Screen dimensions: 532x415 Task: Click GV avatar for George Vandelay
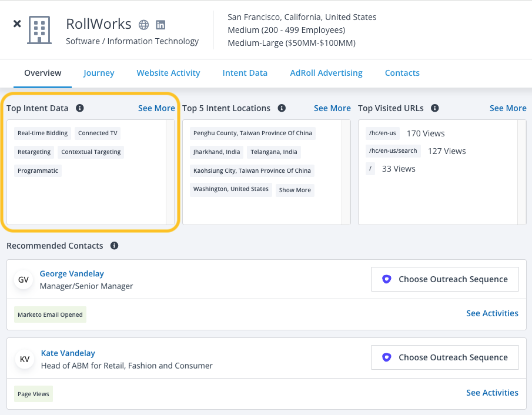24,280
